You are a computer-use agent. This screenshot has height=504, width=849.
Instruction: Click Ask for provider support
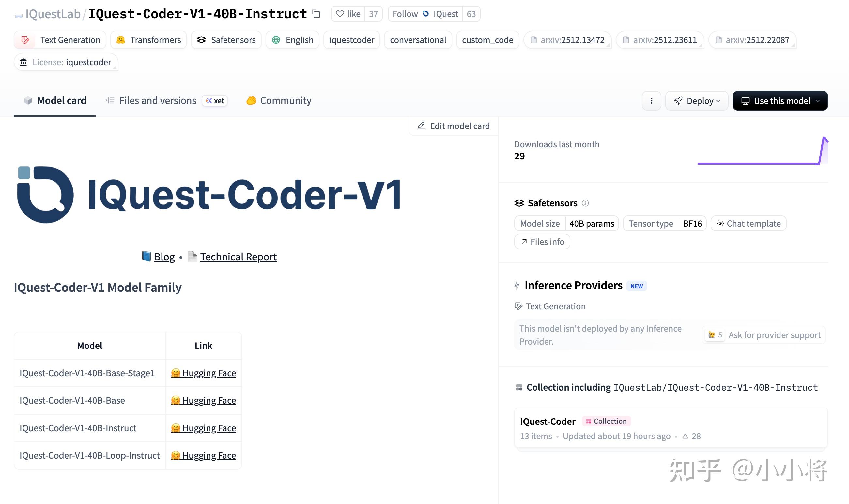(x=774, y=335)
